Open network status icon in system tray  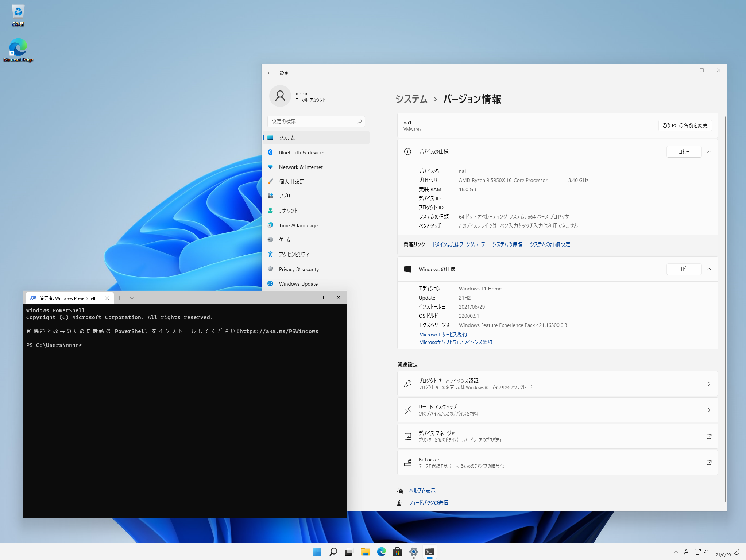[x=697, y=552]
